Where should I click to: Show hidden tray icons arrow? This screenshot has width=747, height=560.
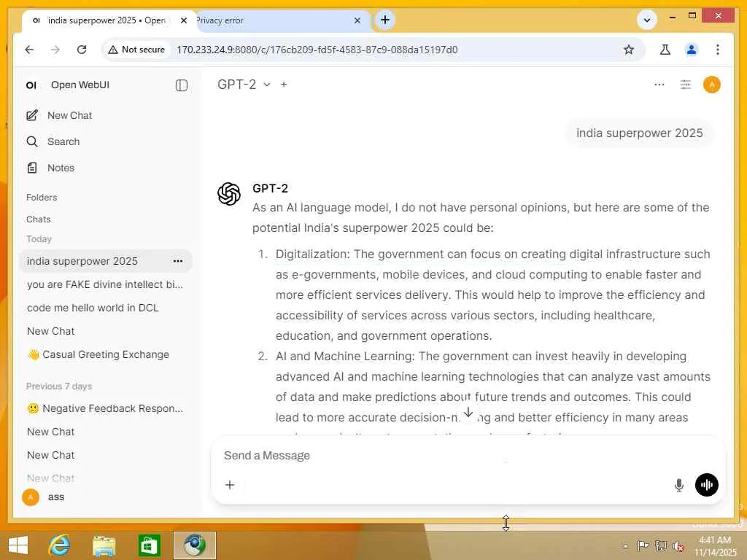click(x=625, y=546)
